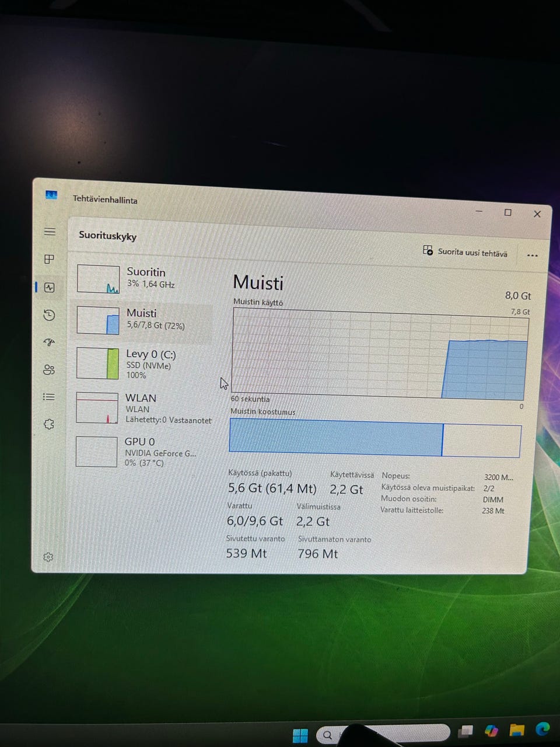This screenshot has height=747, width=560.
Task: Click the 2,2 Gt Käytettävissä value
Action: [x=346, y=490]
